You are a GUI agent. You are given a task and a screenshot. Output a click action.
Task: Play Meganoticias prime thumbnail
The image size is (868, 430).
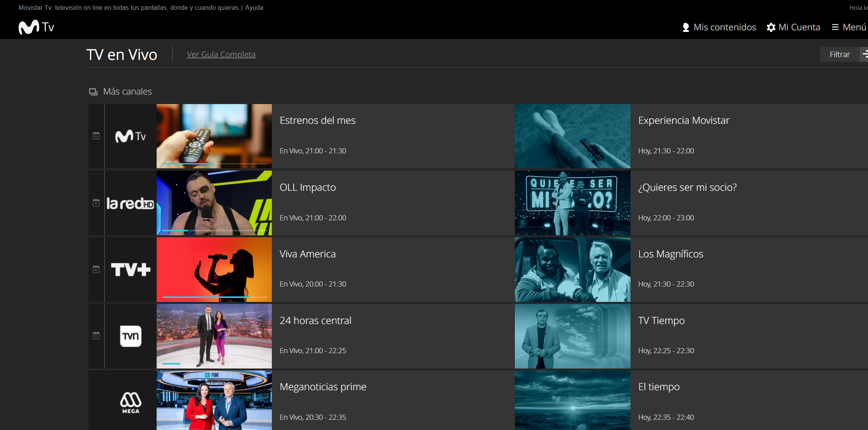click(x=214, y=400)
